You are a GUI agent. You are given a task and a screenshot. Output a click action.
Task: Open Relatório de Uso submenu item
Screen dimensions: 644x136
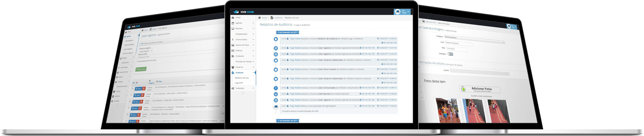(242, 78)
